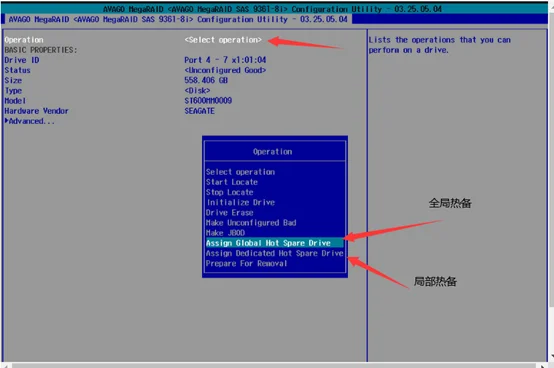Open the <Select operation> dropdown field
This screenshot has height=368, width=554.
point(223,40)
